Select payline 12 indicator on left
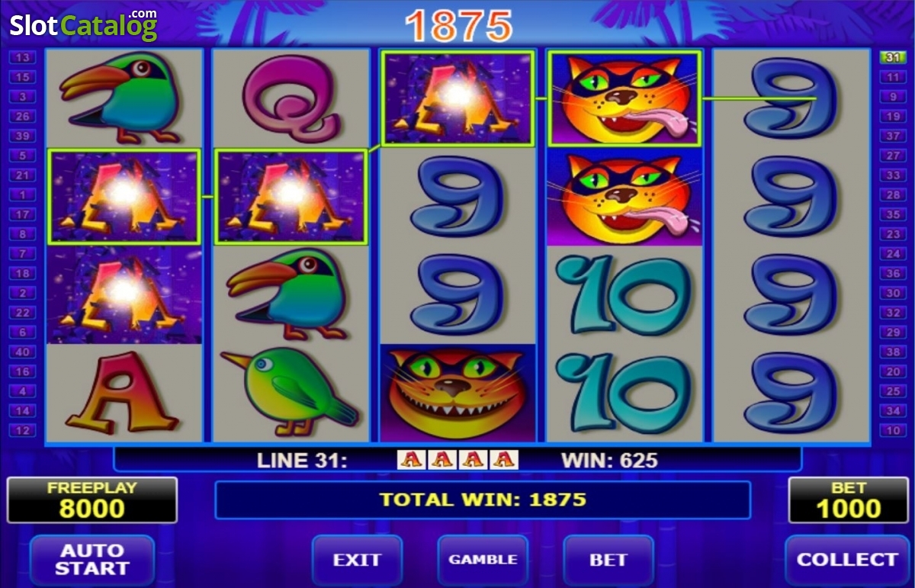This screenshot has width=915, height=588. 22,431
